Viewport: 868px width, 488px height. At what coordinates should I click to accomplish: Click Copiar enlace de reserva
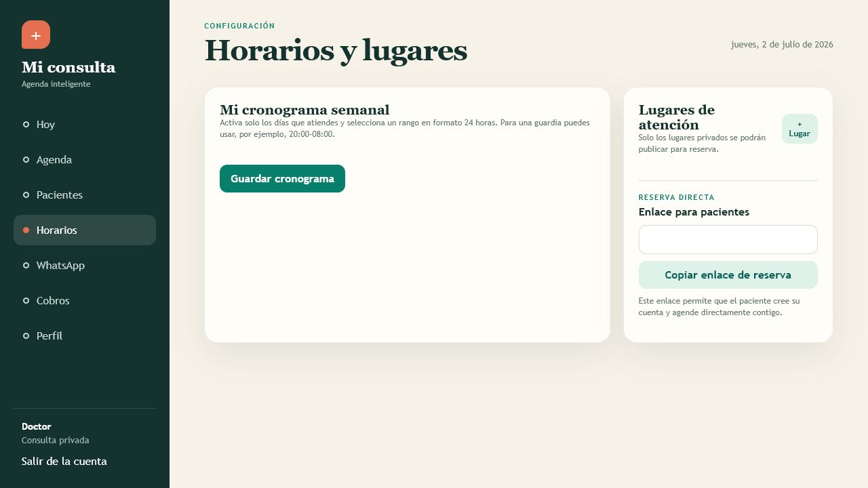click(x=728, y=274)
